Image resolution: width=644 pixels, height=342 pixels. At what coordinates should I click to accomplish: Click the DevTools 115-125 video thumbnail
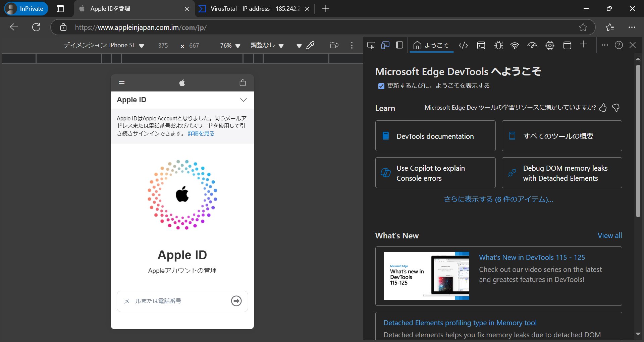pos(426,276)
